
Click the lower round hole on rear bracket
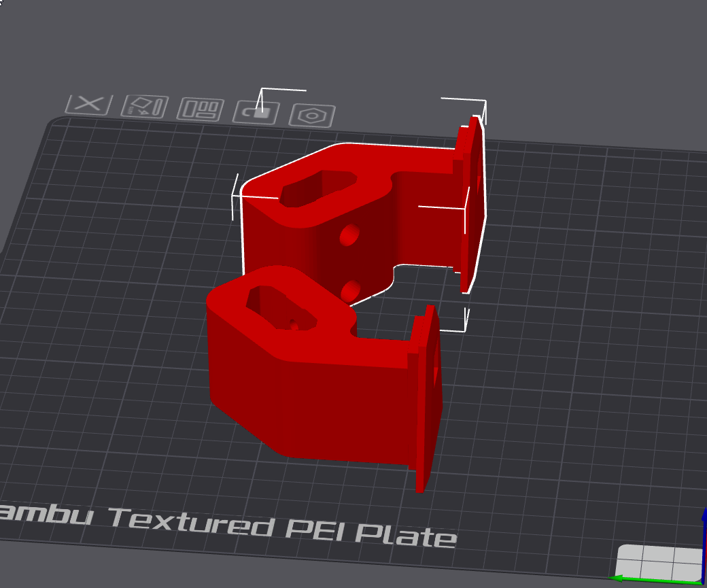coord(350,290)
